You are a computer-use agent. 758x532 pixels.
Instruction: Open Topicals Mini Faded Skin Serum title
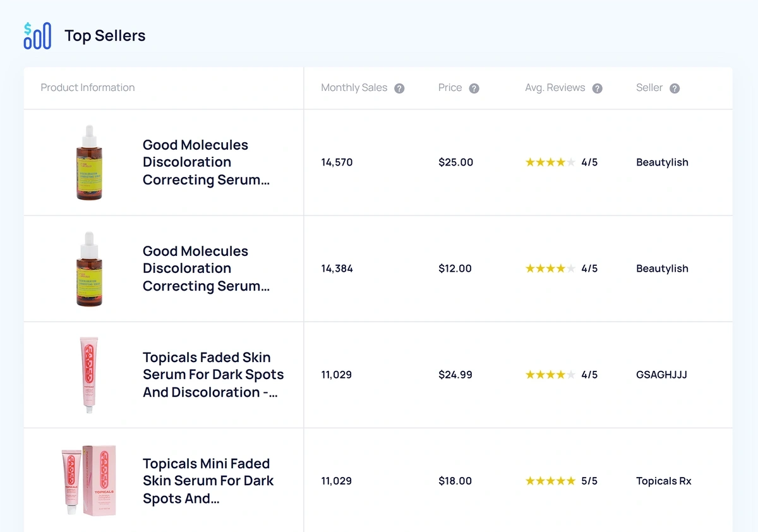coord(208,481)
